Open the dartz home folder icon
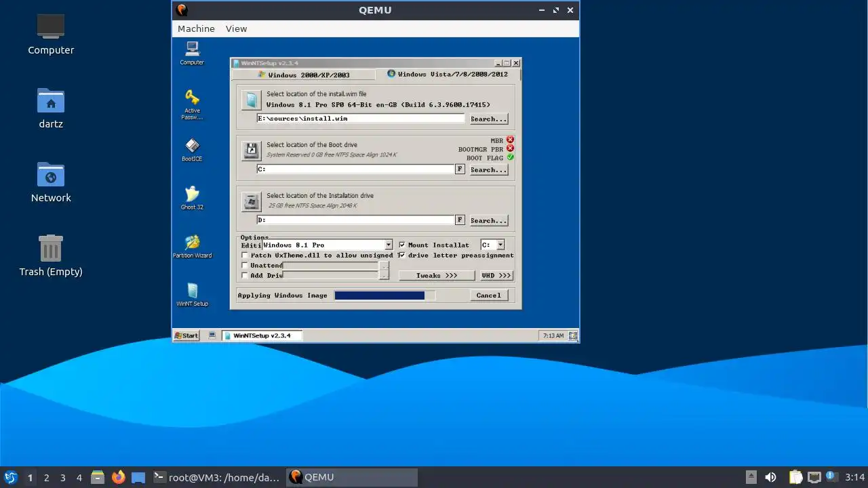Image resolution: width=868 pixels, height=488 pixels. tap(51, 108)
